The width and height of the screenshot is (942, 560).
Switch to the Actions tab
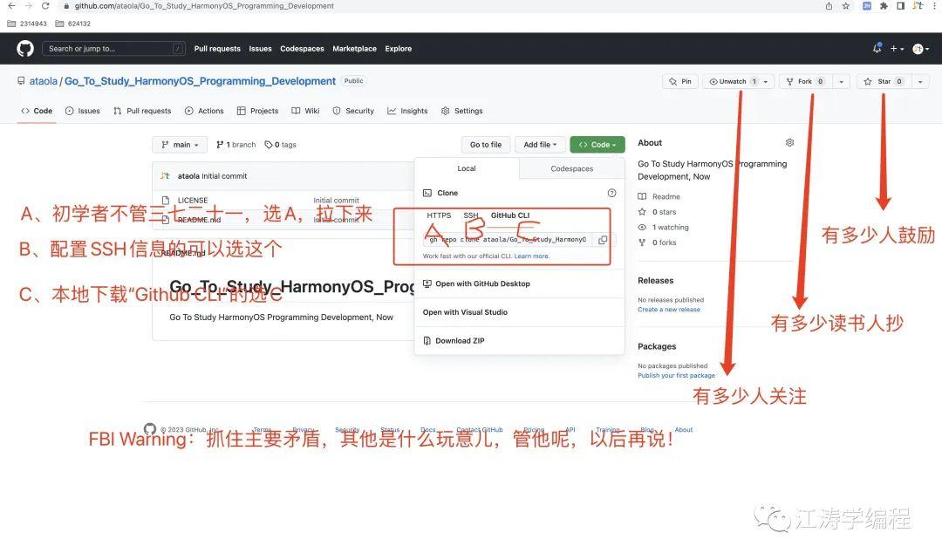point(204,111)
